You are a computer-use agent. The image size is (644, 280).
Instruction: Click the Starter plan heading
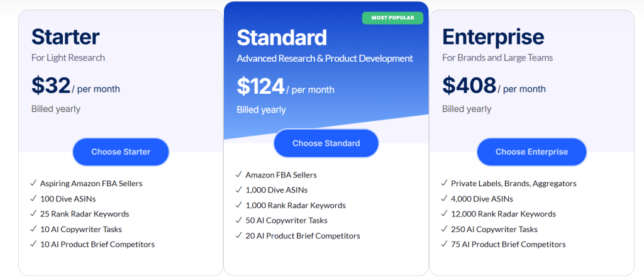[65, 37]
